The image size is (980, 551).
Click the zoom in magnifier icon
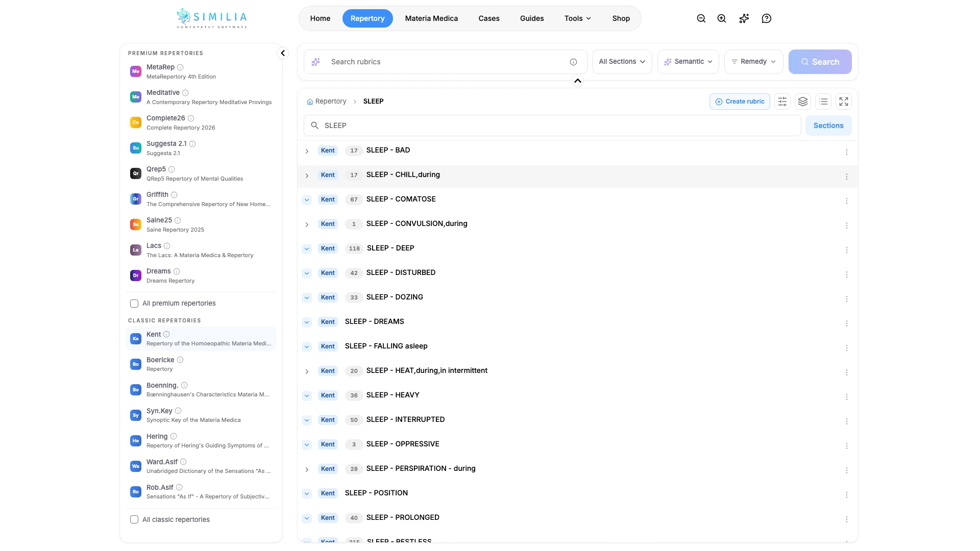coord(722,18)
